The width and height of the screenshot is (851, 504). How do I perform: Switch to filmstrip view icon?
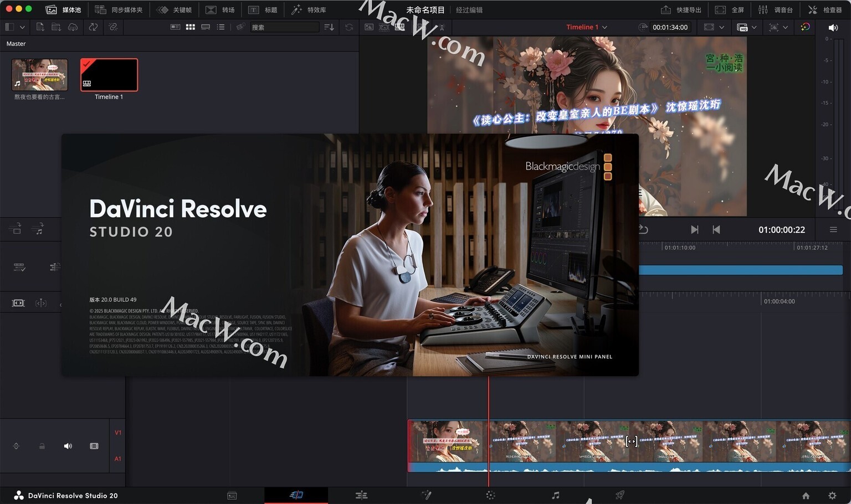click(x=206, y=27)
